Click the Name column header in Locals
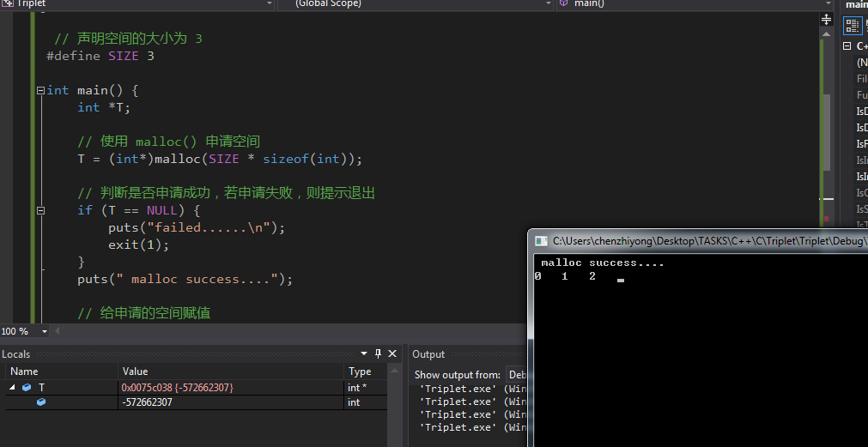This screenshot has width=868, height=447. pos(62,371)
